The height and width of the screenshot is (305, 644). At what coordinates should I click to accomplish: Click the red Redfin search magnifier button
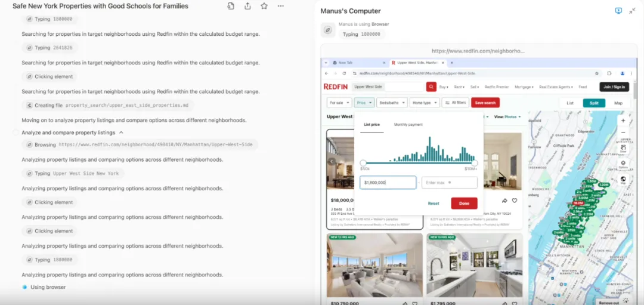coord(431,87)
